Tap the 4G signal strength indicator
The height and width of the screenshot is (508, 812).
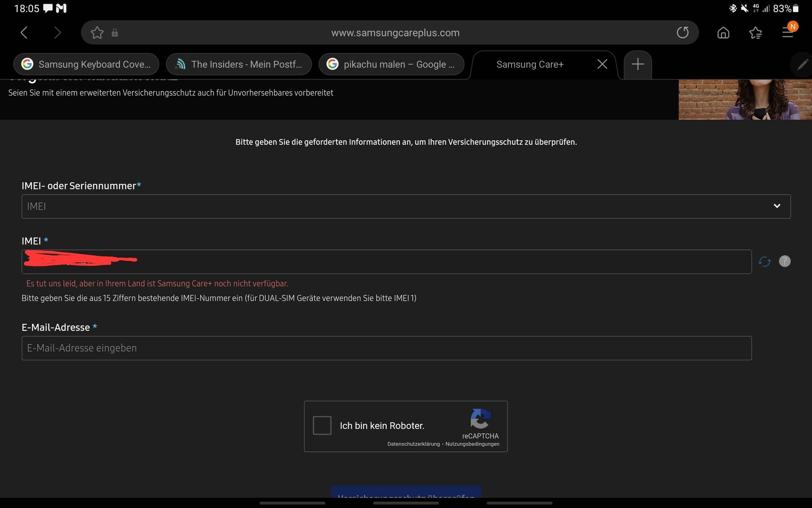pos(761,8)
